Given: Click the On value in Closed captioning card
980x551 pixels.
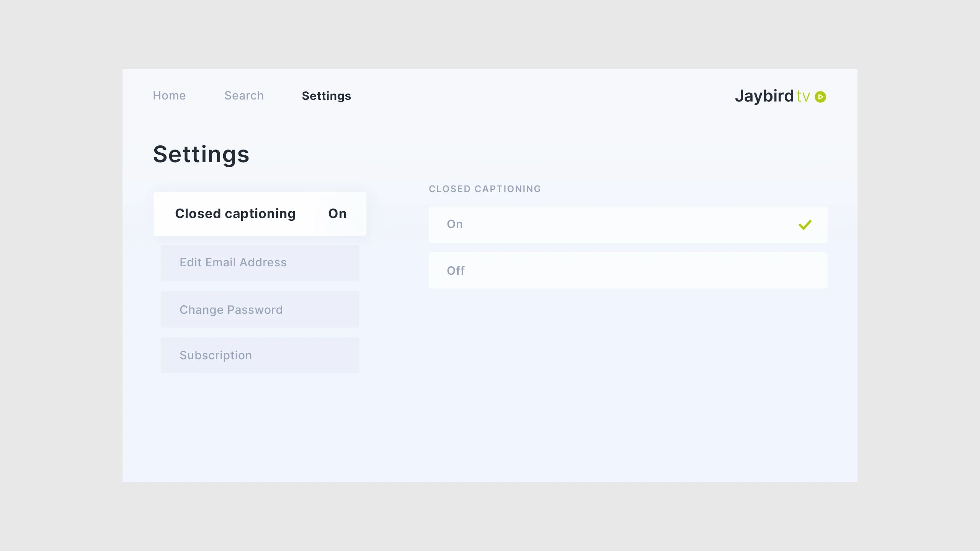Looking at the screenshot, I should 337,214.
